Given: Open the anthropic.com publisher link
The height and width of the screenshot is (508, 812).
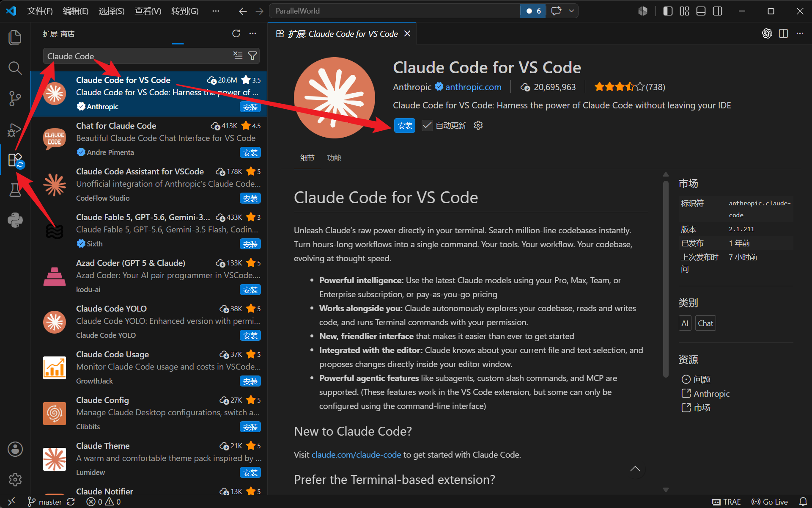Looking at the screenshot, I should point(473,87).
